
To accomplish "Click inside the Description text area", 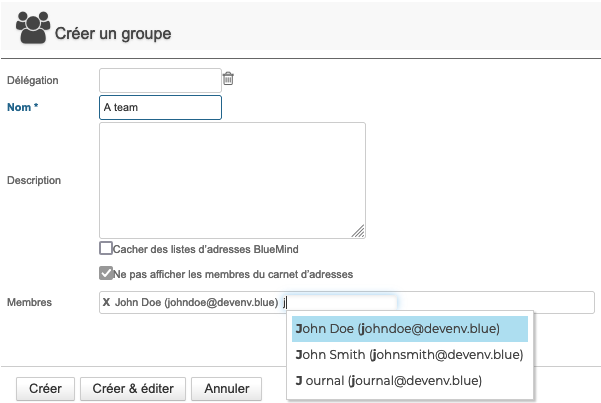I will [x=232, y=180].
